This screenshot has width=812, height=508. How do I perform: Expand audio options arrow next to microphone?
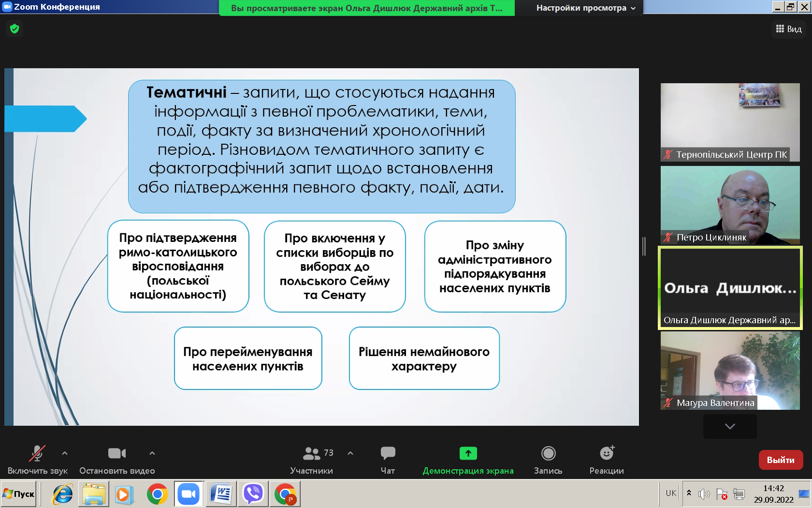click(65, 453)
